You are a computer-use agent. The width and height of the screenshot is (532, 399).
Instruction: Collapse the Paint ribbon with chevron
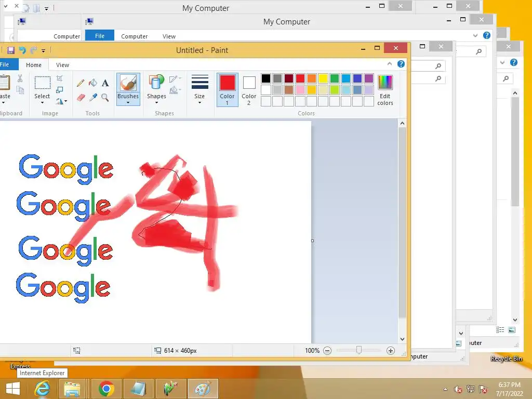(390, 64)
